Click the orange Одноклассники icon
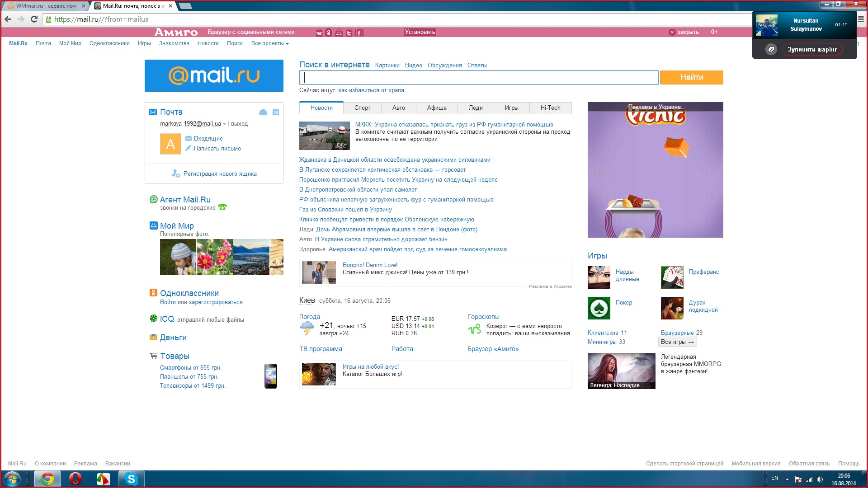This screenshot has width=868, height=488. click(x=154, y=293)
